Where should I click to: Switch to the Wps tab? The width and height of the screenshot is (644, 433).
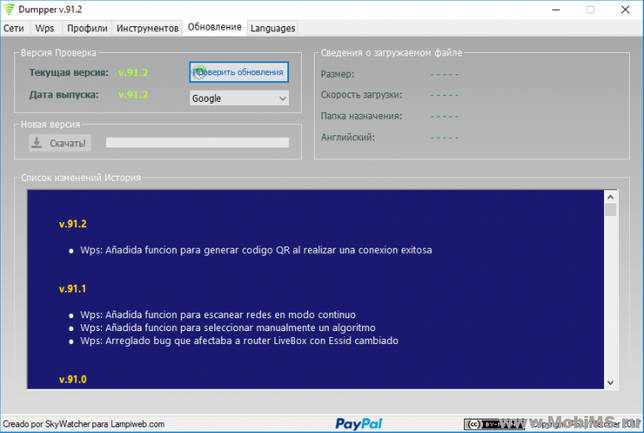[44, 28]
